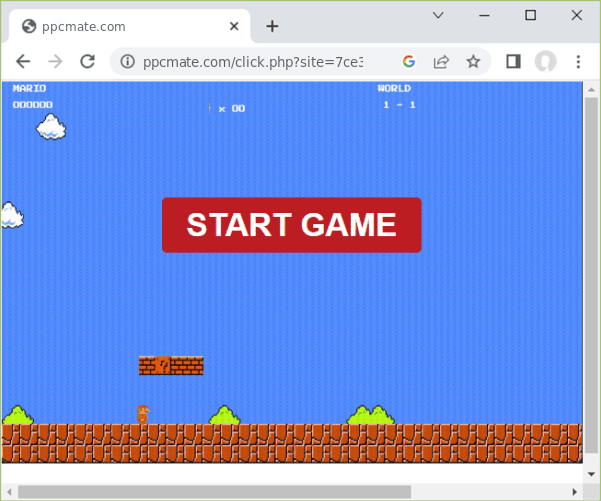601x501 pixels.
Task: Click the Google icon in address bar
Action: pyautogui.click(x=408, y=61)
